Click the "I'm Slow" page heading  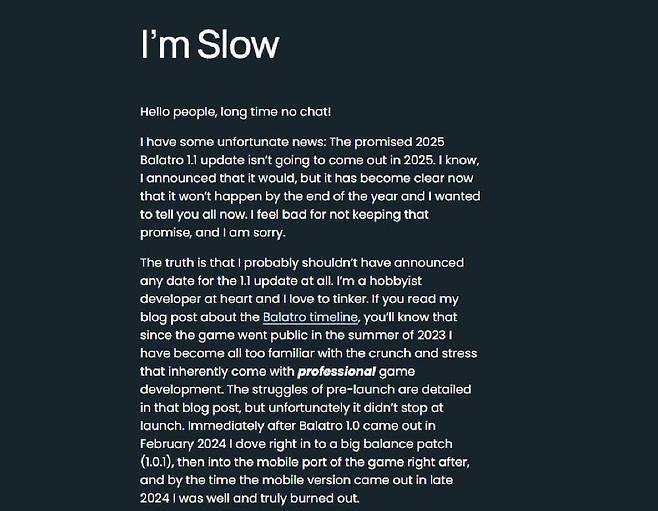click(x=210, y=45)
